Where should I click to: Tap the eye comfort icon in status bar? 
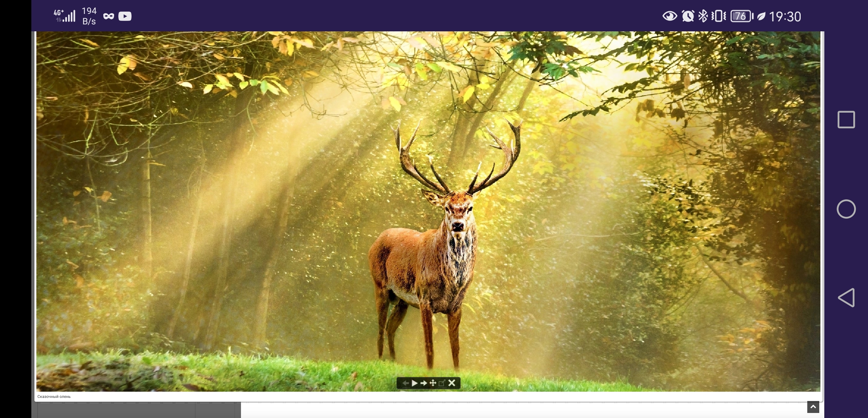pos(670,16)
